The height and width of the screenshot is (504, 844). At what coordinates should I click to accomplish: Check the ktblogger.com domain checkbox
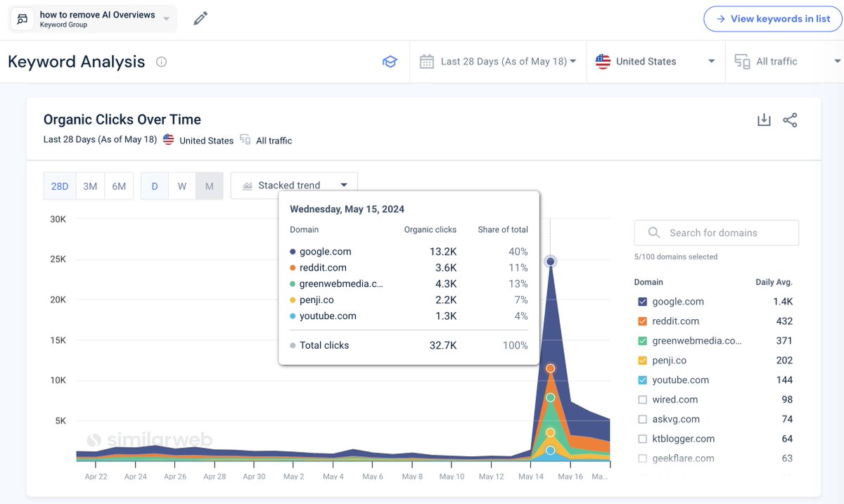[x=642, y=439]
